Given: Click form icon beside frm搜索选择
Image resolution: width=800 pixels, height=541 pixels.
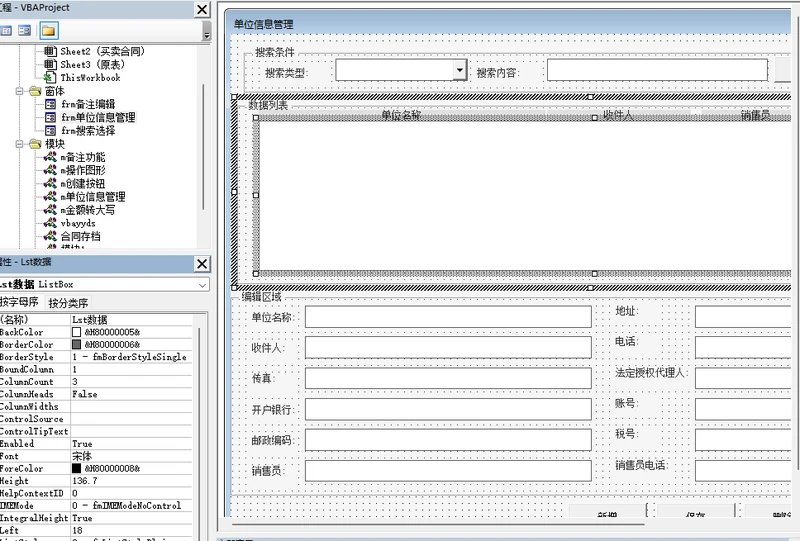Looking at the screenshot, I should (50, 131).
